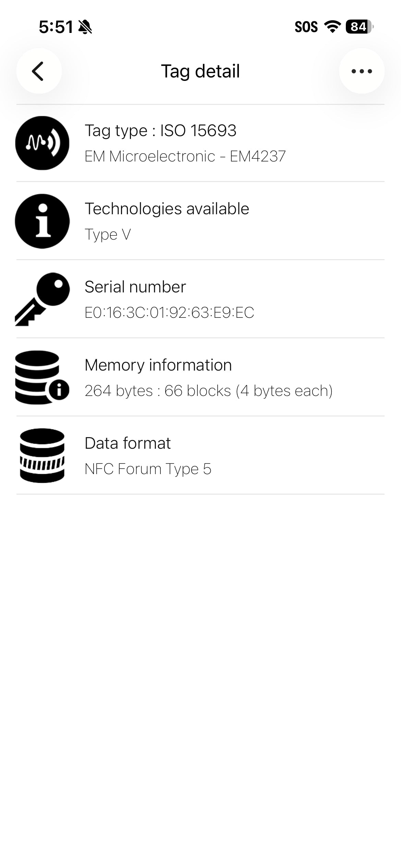Tap the Tag detail page title

pyautogui.click(x=200, y=71)
